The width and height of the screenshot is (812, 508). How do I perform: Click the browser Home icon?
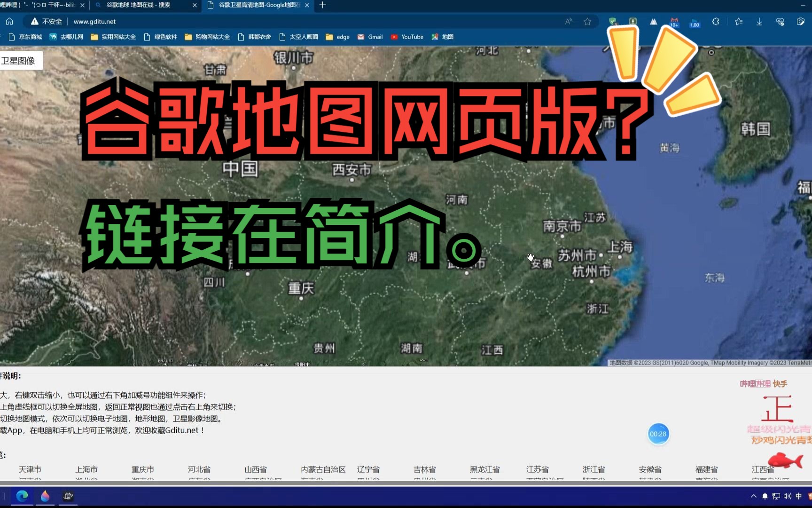tap(9, 22)
